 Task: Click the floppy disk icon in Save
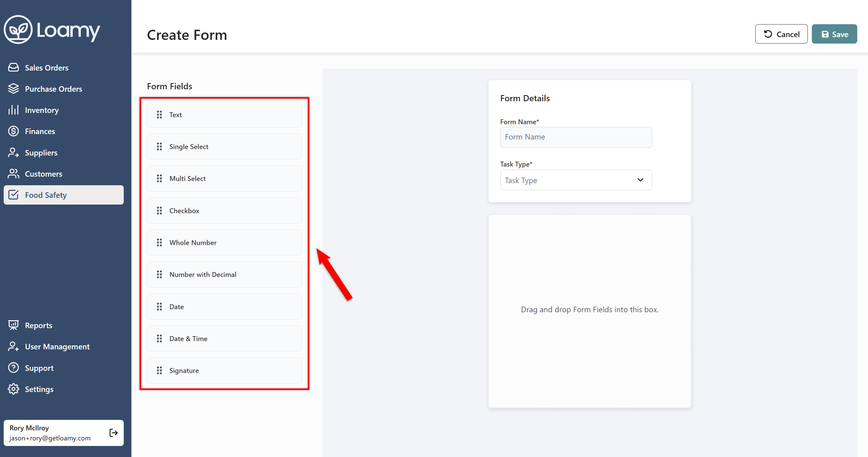click(x=825, y=34)
